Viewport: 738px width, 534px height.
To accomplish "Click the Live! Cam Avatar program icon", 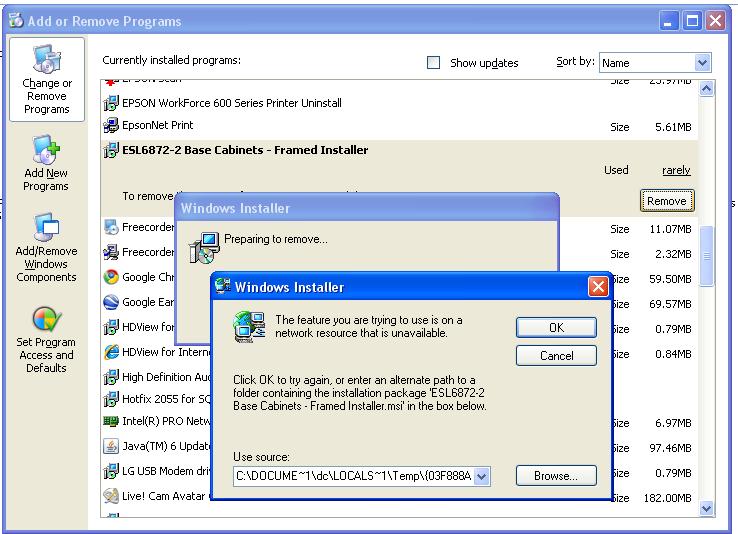I will [111, 495].
